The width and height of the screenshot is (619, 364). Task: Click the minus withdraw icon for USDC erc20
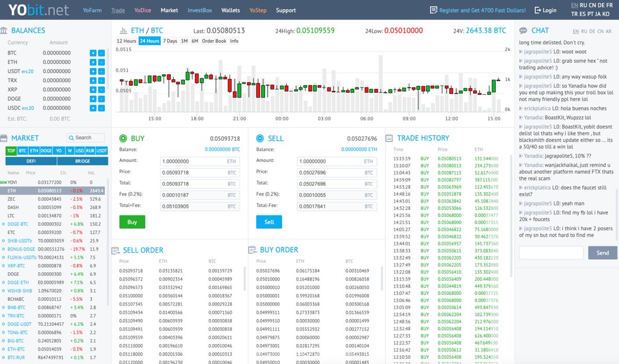101,108
